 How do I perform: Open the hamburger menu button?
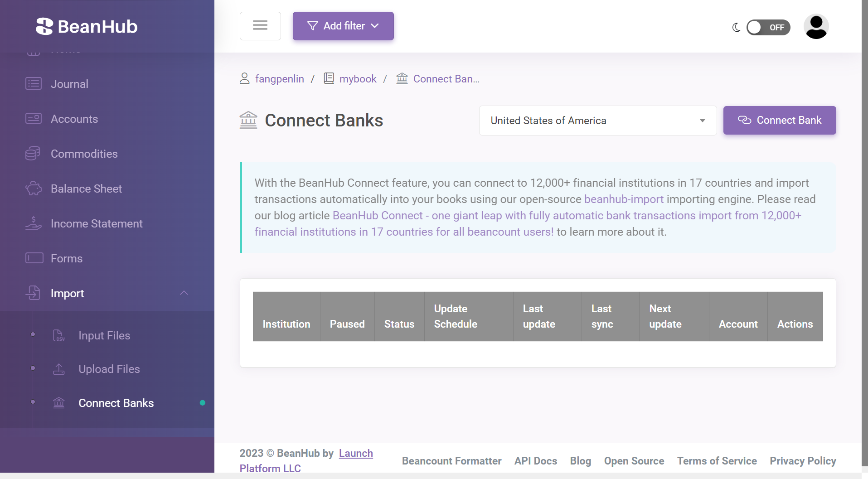[260, 26]
